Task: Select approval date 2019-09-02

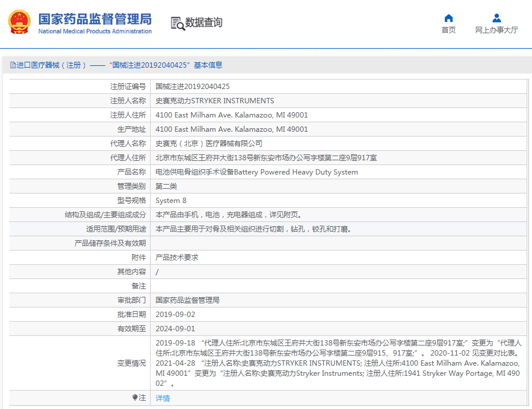Action: pyautogui.click(x=176, y=315)
